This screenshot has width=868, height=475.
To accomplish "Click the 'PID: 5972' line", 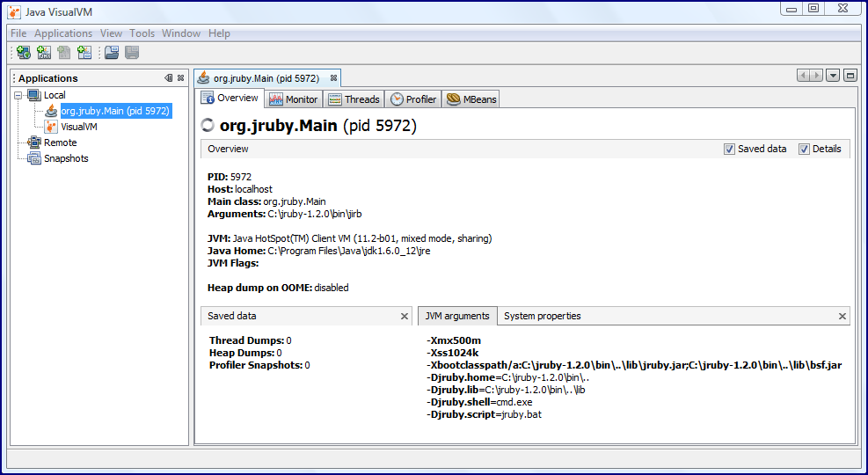I will pyautogui.click(x=230, y=177).
